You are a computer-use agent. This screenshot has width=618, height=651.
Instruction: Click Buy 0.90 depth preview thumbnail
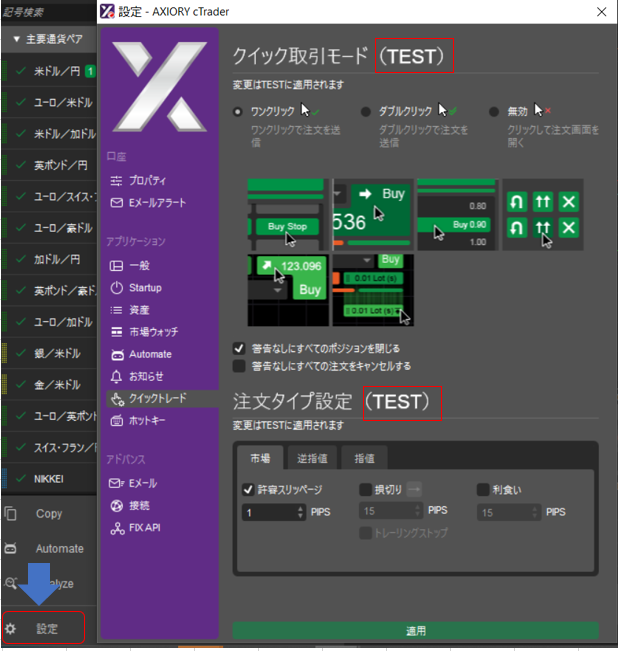tap(458, 215)
